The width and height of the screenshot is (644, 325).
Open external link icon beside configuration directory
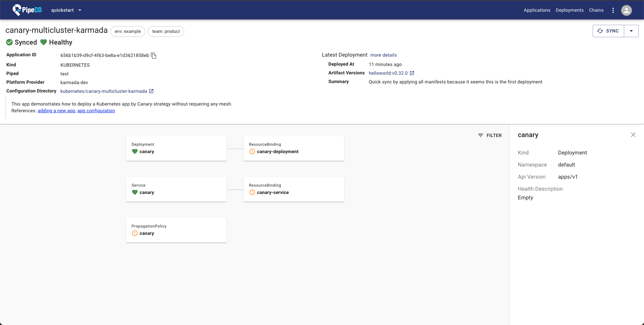click(x=151, y=91)
